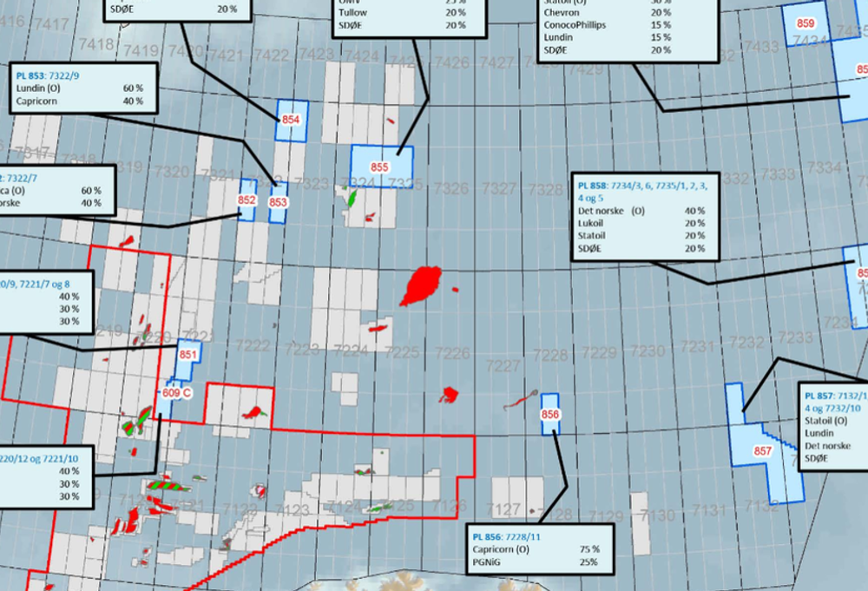
Task: Click 'Chevron' in the top callout
Action: point(562,12)
